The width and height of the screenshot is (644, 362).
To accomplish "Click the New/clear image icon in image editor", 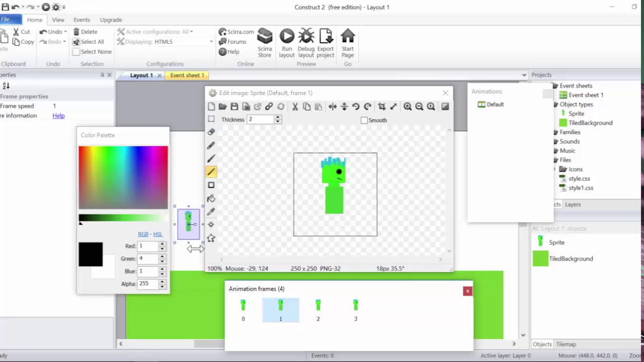I will coord(211,107).
